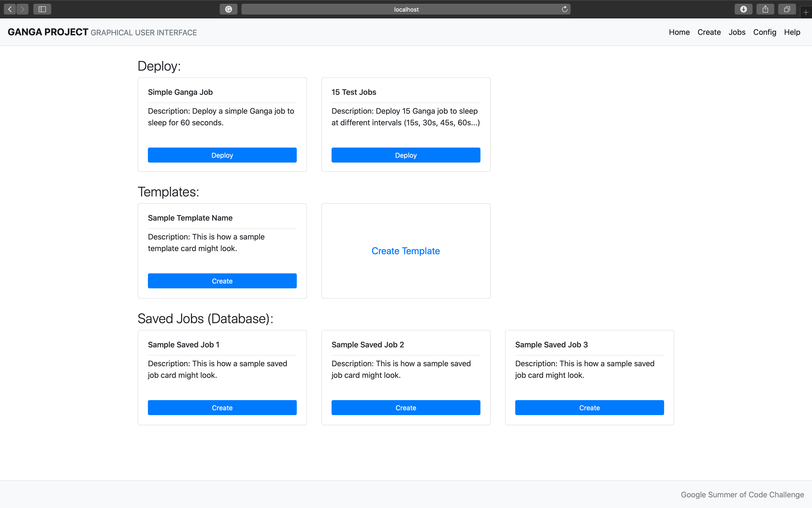
Task: Click the GANGA PROJECT brand title
Action: [x=48, y=32]
